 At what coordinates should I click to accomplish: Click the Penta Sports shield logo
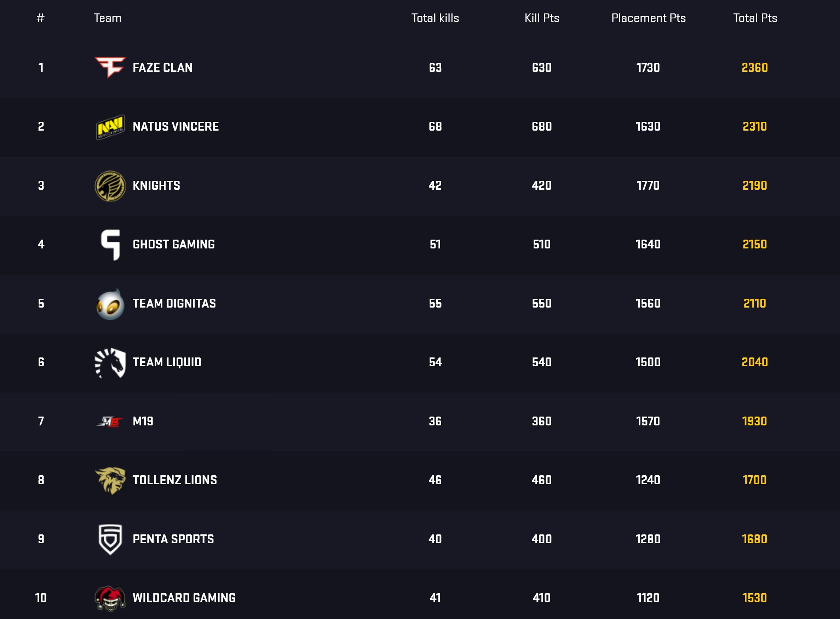(110, 539)
